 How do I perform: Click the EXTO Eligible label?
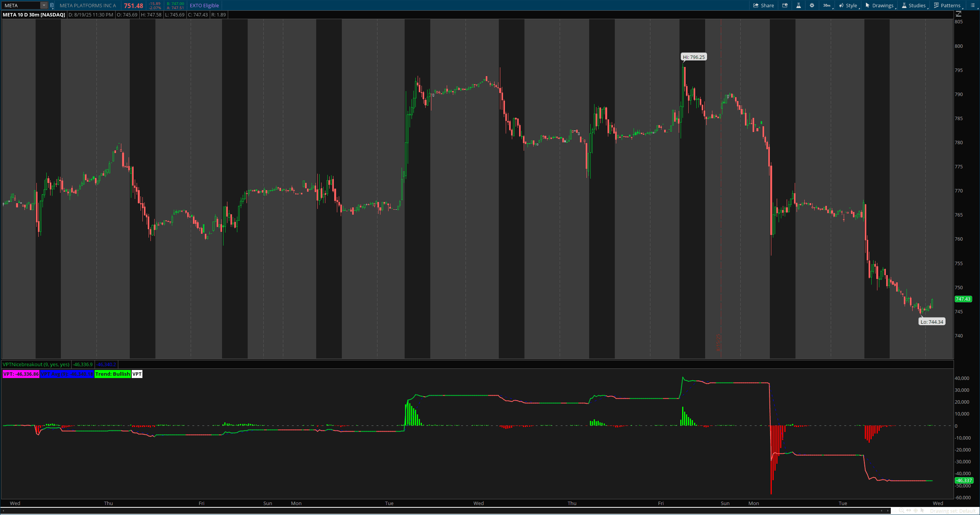point(205,5)
